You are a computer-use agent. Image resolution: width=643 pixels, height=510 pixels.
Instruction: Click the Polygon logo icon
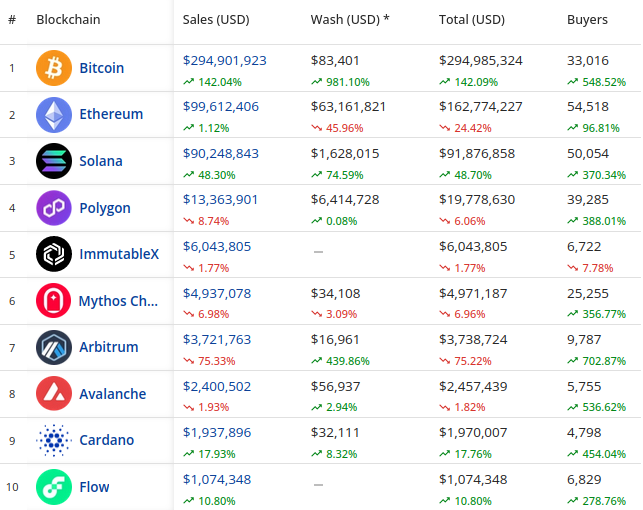(54, 208)
